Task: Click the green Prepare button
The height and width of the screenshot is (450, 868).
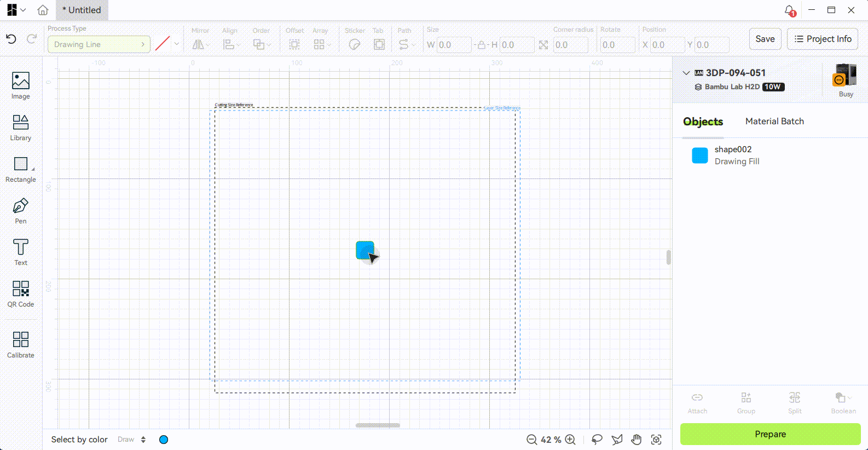Action: pos(770,434)
